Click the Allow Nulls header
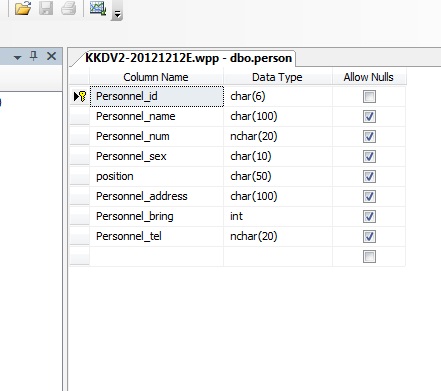The image size is (441, 391). pos(369,77)
